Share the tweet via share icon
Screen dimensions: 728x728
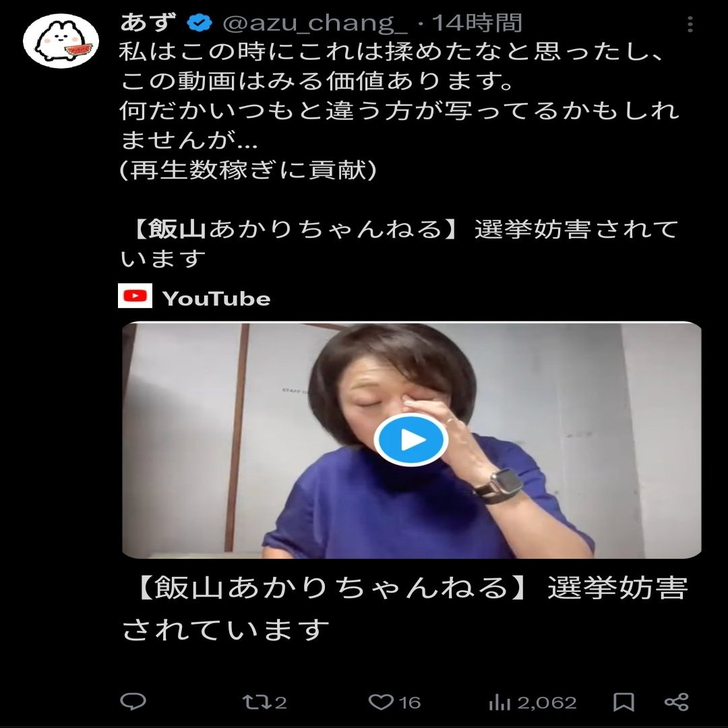click(x=677, y=702)
